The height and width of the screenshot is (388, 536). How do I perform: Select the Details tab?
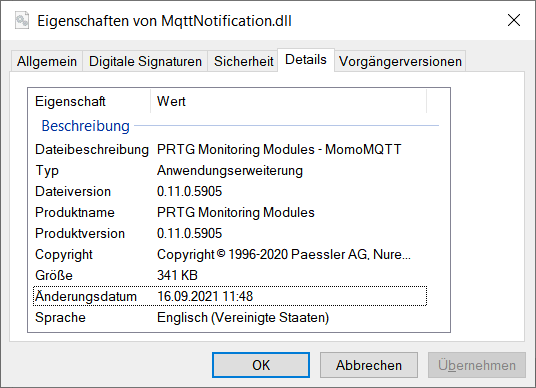(306, 60)
